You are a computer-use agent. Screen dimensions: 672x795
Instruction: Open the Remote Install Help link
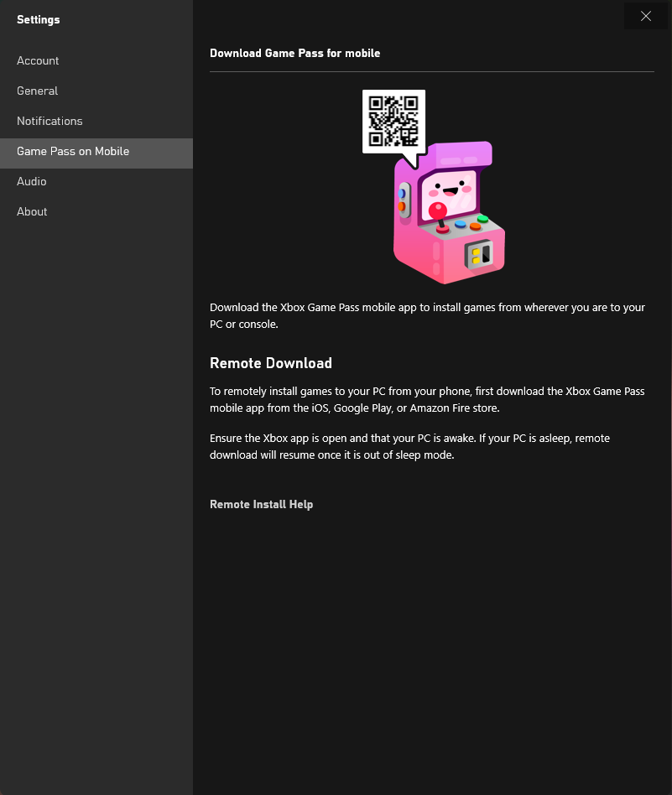point(261,505)
